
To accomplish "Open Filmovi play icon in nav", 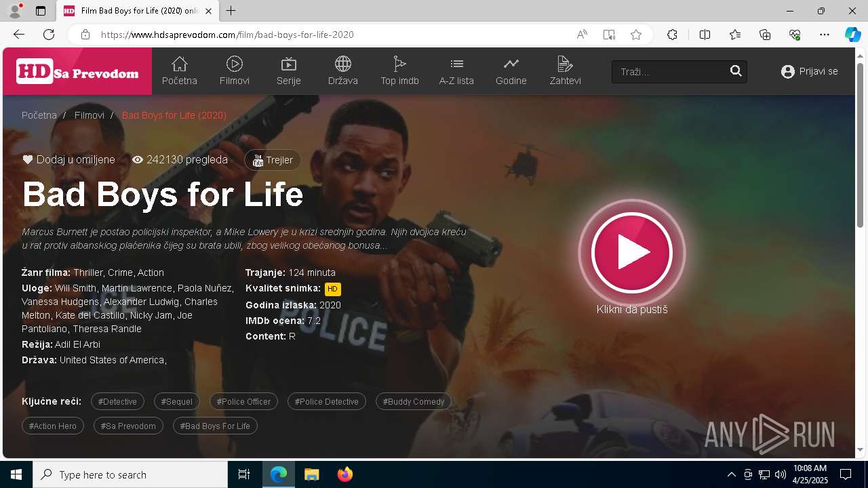I will [x=235, y=64].
